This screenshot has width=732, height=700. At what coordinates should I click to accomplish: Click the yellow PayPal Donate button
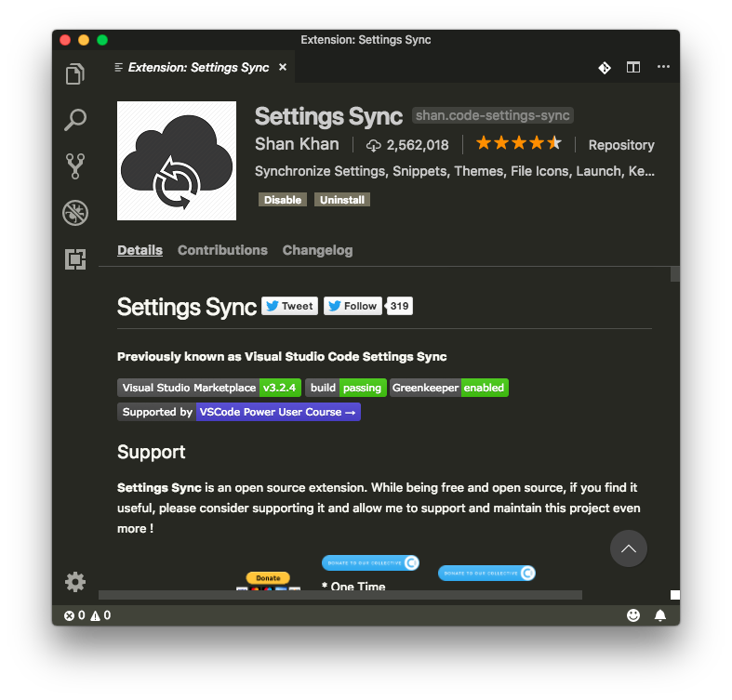click(268, 578)
